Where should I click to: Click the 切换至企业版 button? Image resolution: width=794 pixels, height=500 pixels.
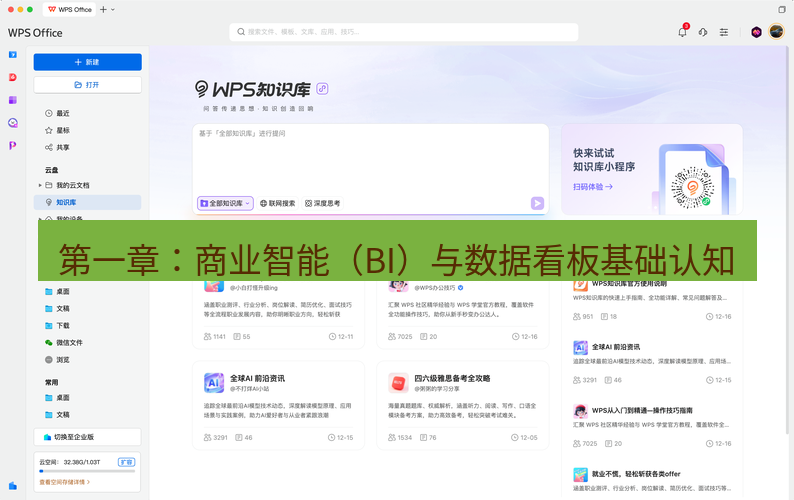88,437
